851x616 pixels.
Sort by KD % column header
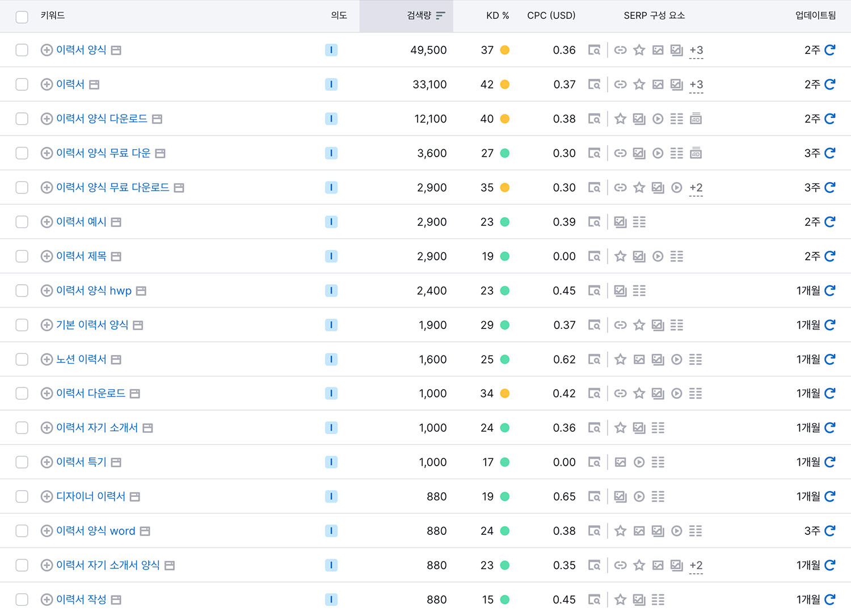[x=498, y=16]
